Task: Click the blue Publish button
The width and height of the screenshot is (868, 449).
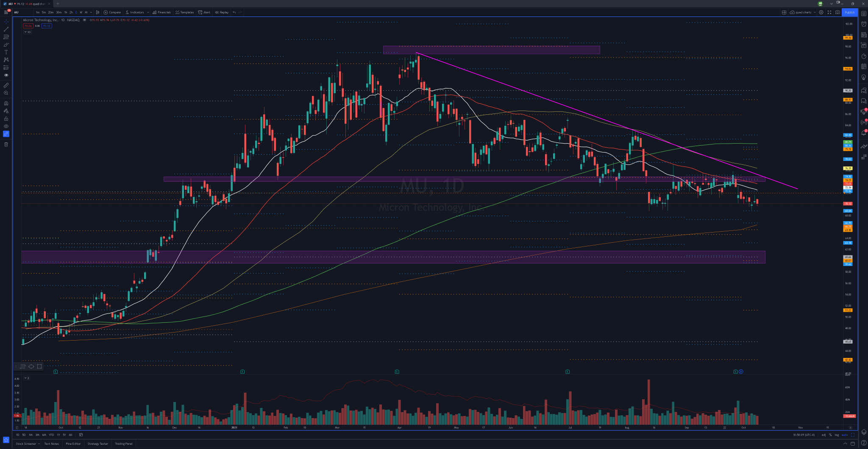Action: click(x=850, y=12)
